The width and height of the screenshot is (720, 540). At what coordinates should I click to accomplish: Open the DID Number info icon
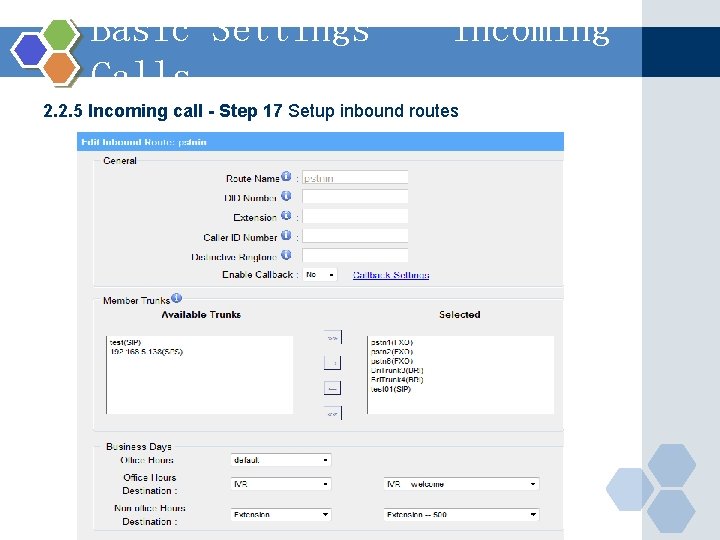(286, 196)
